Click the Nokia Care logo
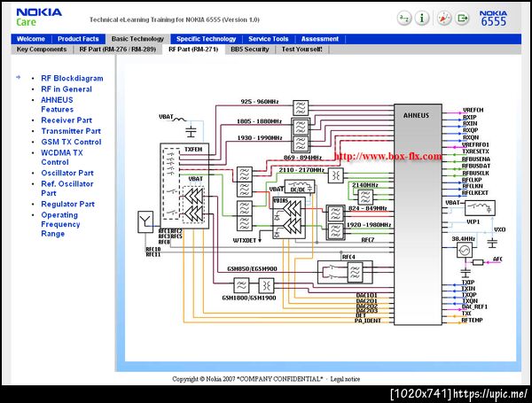The image size is (532, 403). coord(39,17)
